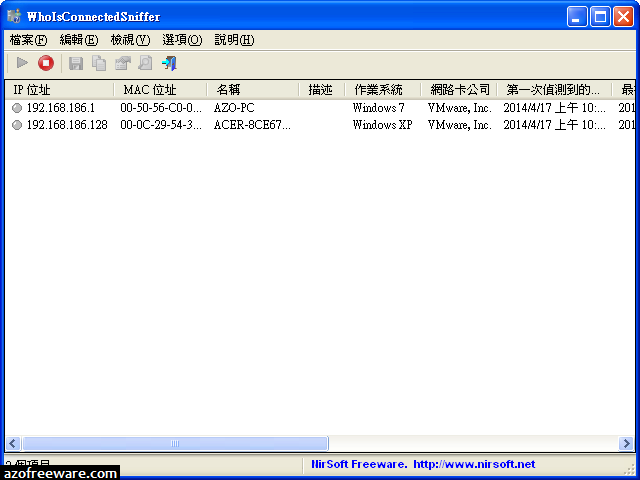
Task: Select the row with IP 192.168.186.128
Action: (x=320, y=125)
